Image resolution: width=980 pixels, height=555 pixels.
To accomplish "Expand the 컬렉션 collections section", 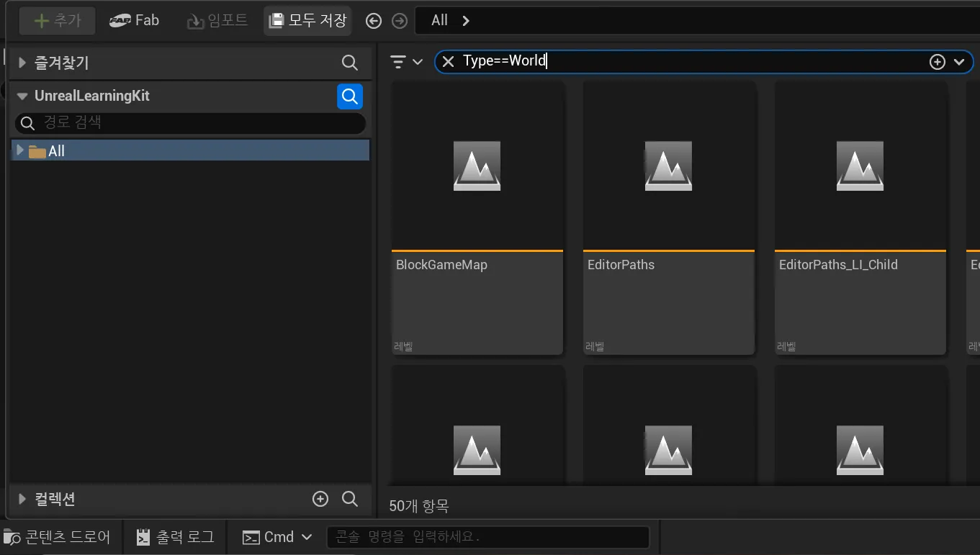I will pos(22,499).
